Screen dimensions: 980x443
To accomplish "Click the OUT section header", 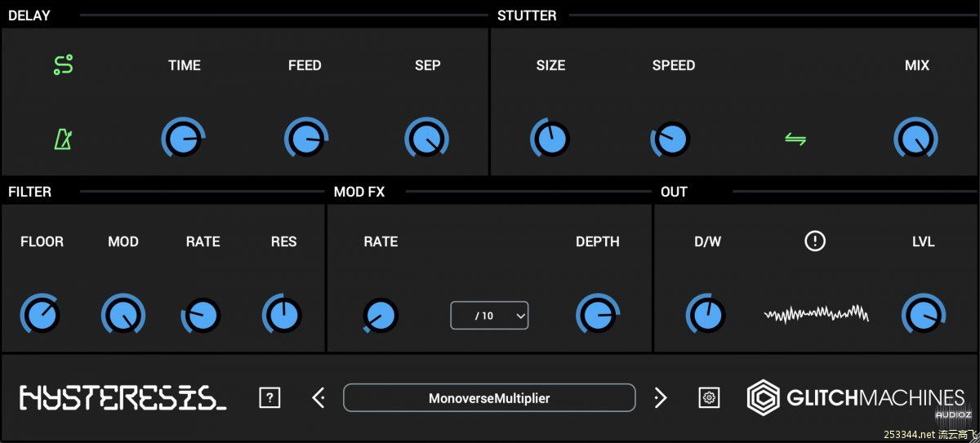I will pos(674,192).
